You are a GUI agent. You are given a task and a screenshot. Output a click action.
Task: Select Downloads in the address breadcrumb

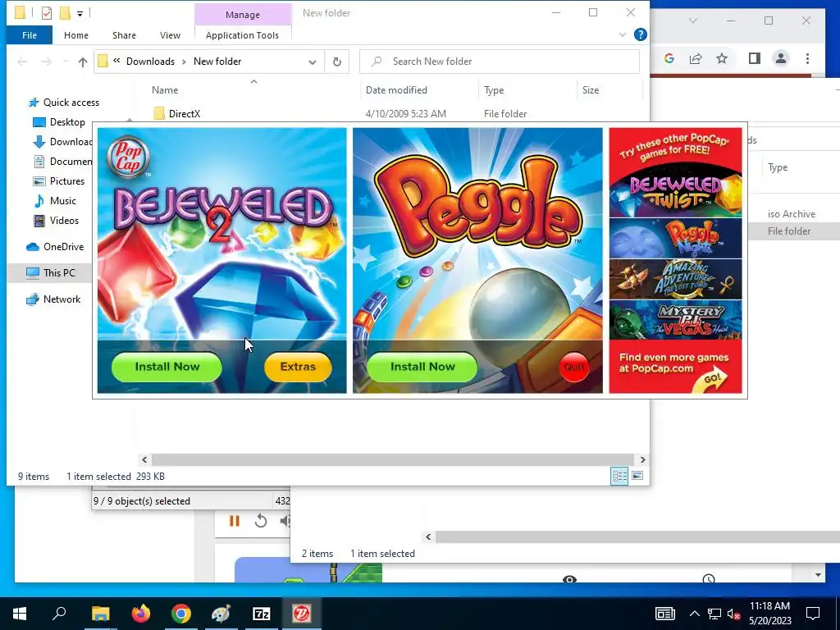click(151, 62)
